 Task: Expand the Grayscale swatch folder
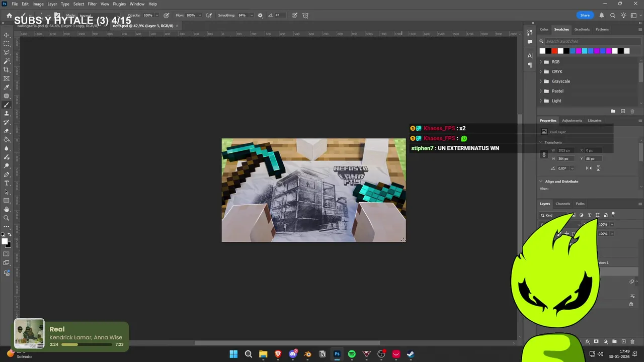pyautogui.click(x=541, y=81)
